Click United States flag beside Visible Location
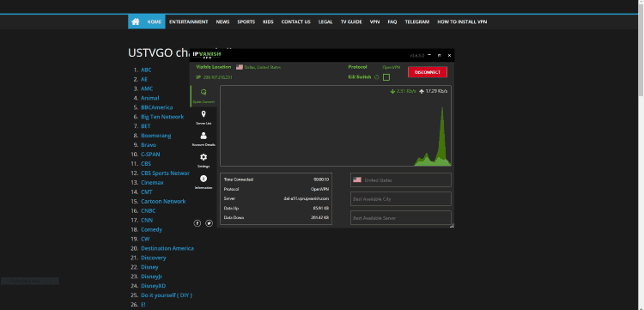Screen dimensions: 644x310 point(239,67)
